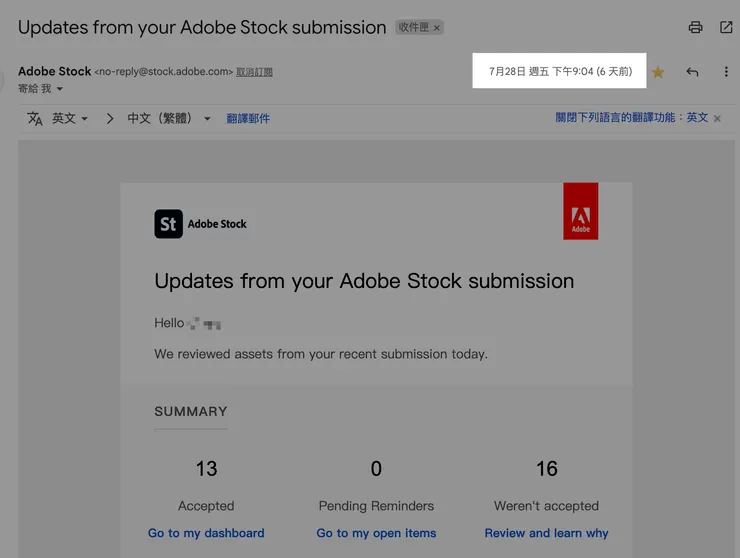740x558 pixels.
Task: Click the 取消訂閱 unsubscribe link
Action: click(254, 72)
